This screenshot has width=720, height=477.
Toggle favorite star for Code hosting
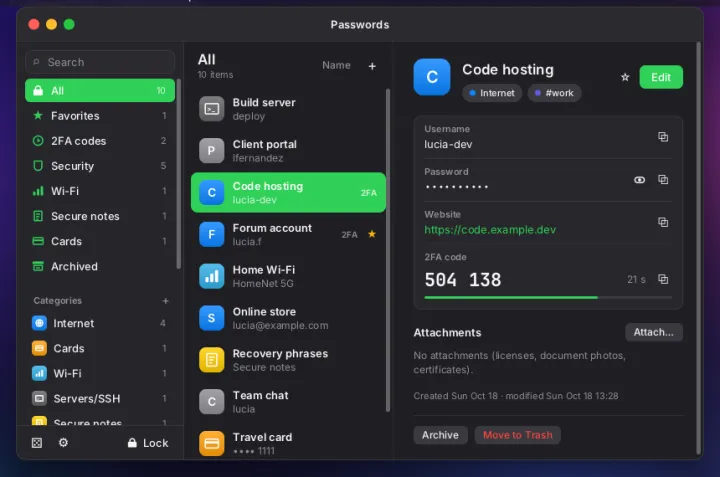(x=625, y=77)
